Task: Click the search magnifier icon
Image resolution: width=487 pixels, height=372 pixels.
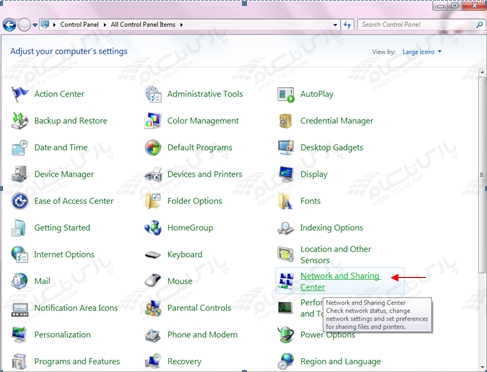Action: click(x=479, y=25)
